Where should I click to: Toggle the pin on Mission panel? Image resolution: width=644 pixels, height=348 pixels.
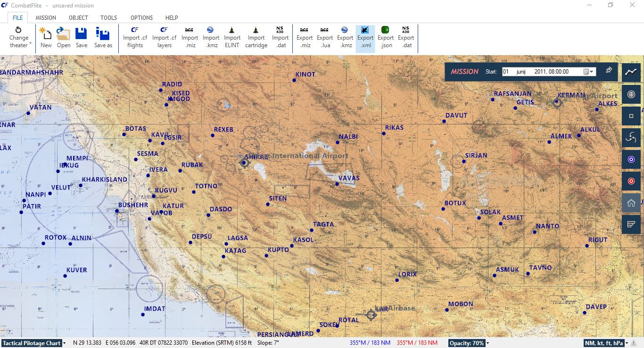pyautogui.click(x=609, y=71)
